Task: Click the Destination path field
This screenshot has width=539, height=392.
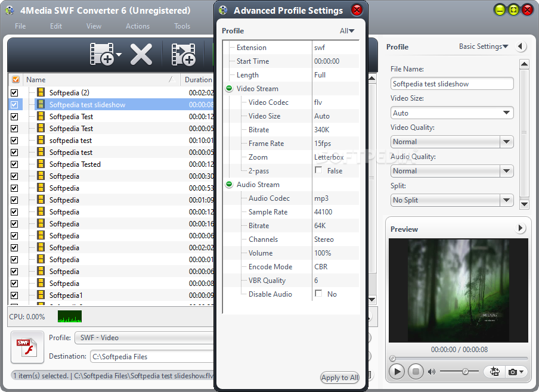Action: pyautogui.click(x=152, y=357)
